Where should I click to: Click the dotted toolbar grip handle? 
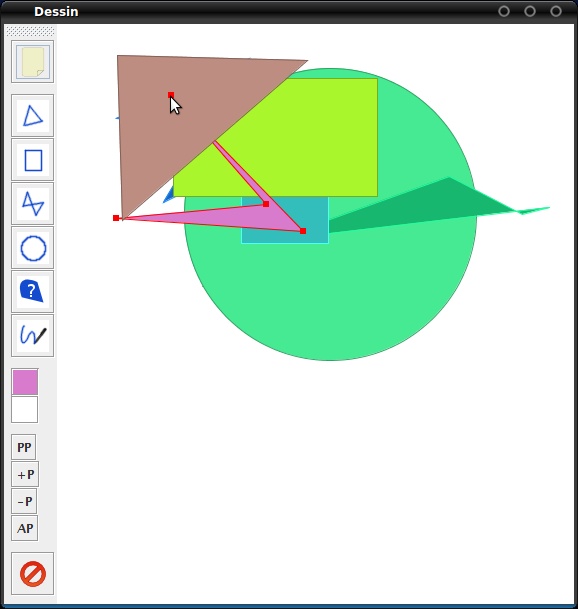(x=30, y=31)
